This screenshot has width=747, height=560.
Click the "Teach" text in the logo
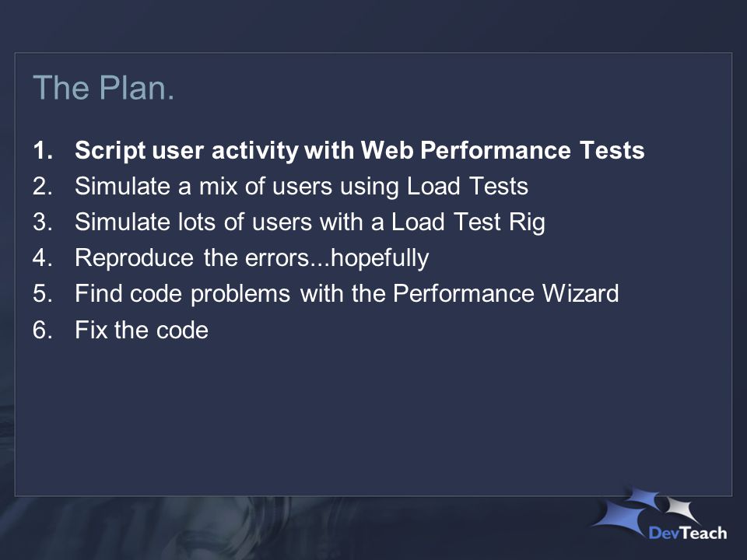(x=702, y=532)
